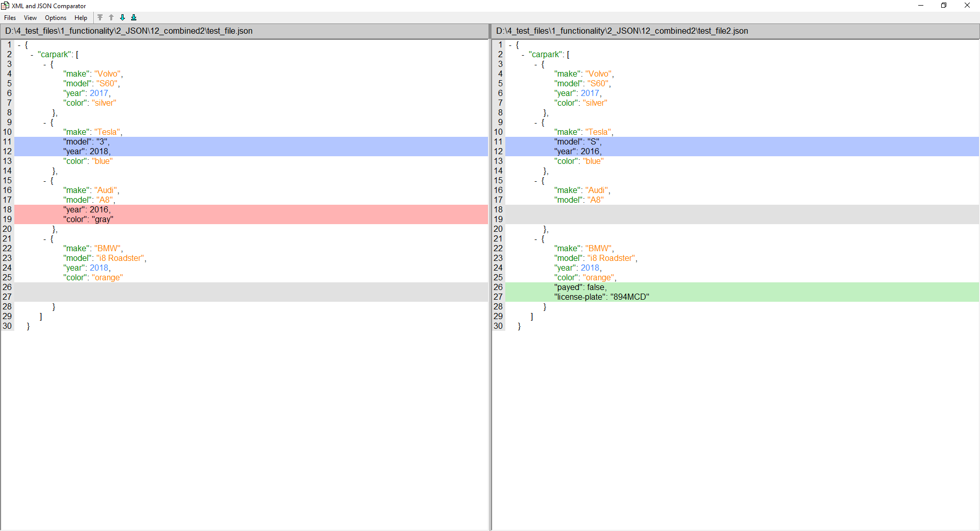Click the XML and JSON Comparator app icon
Screen dimensions: 980x531
coord(5,6)
